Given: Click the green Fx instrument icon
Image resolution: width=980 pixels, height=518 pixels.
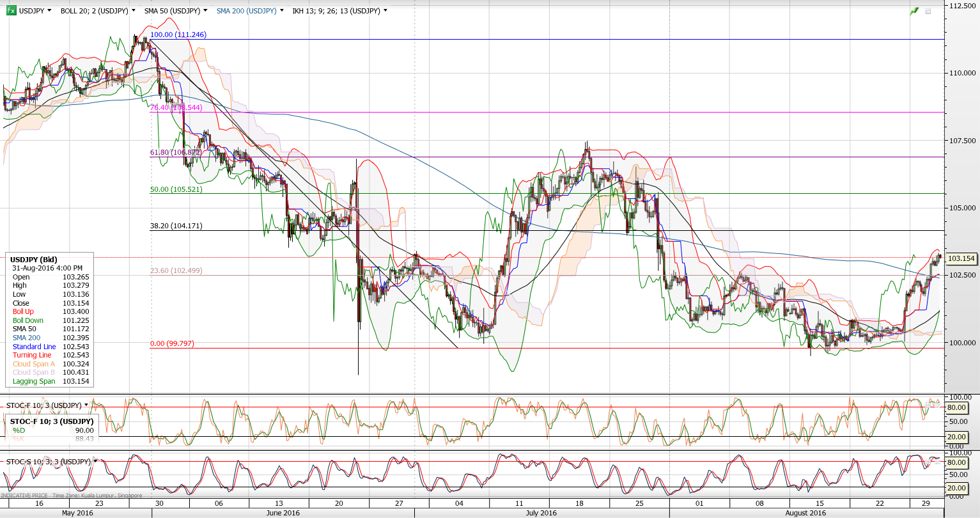Looking at the screenshot, I should coord(12,11).
